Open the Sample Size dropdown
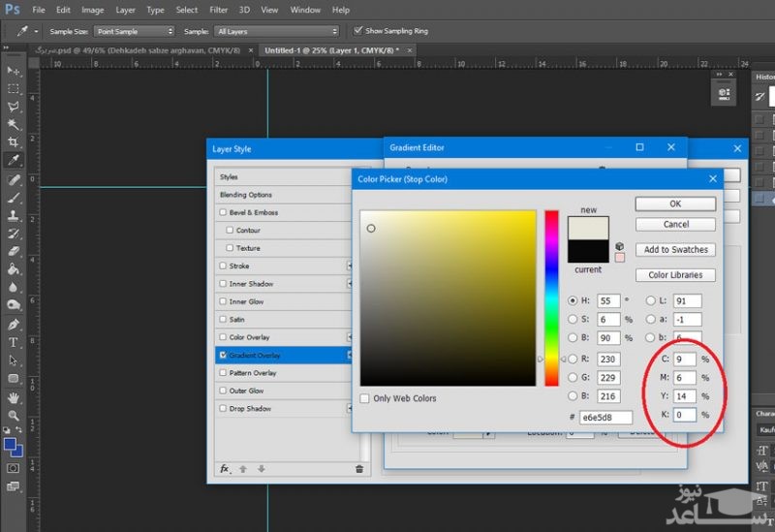The width and height of the screenshot is (775, 532). tap(134, 31)
